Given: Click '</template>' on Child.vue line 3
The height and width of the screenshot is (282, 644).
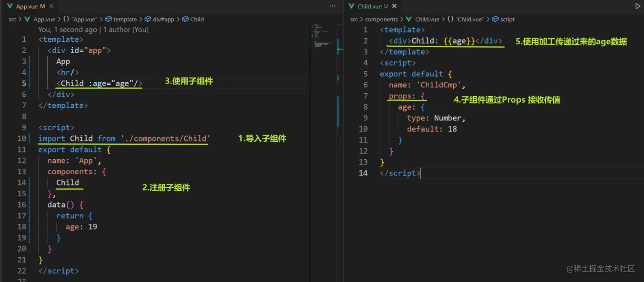Looking at the screenshot, I should click(405, 52).
